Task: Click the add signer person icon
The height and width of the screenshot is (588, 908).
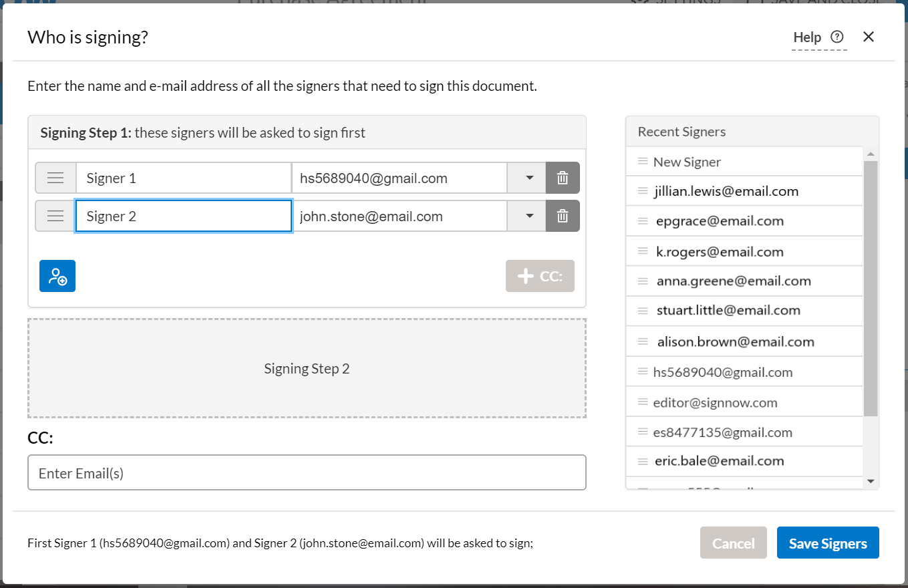Action: (x=57, y=276)
